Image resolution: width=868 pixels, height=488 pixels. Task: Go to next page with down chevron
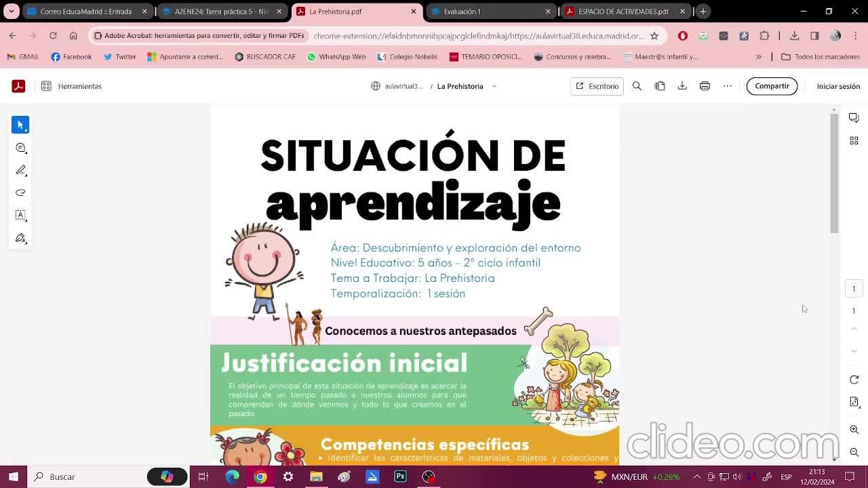[854, 351]
